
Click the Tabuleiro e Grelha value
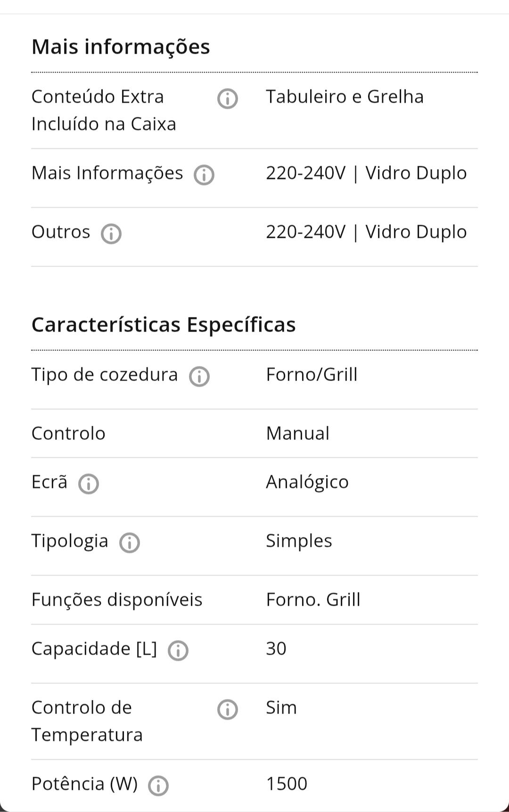345,97
